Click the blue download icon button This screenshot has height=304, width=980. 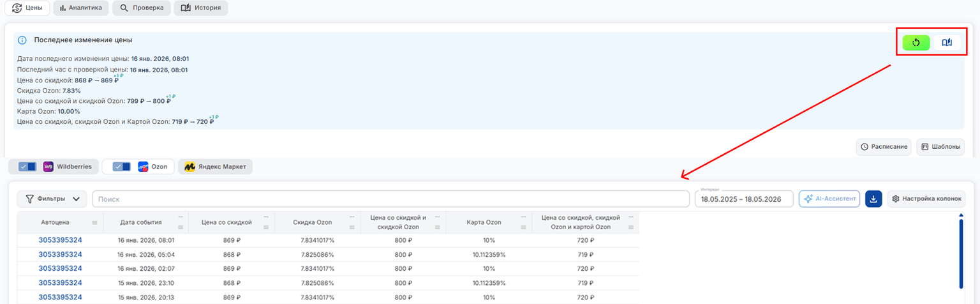(873, 199)
